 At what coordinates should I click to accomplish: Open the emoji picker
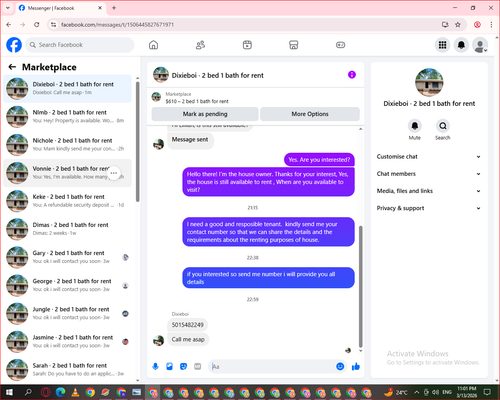pyautogui.click(x=340, y=367)
